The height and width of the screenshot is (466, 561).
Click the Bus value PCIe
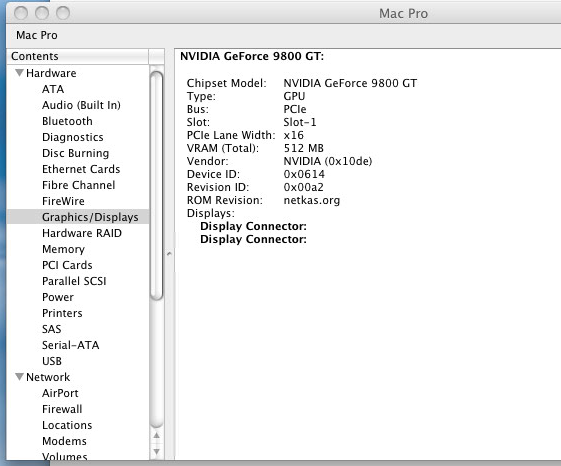295,109
